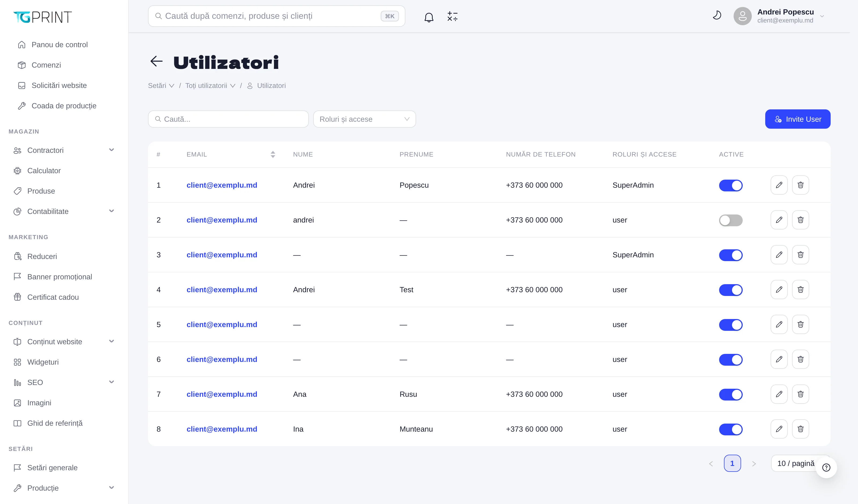The width and height of the screenshot is (858, 504).
Task: Click the Invite User button
Action: 798,119
